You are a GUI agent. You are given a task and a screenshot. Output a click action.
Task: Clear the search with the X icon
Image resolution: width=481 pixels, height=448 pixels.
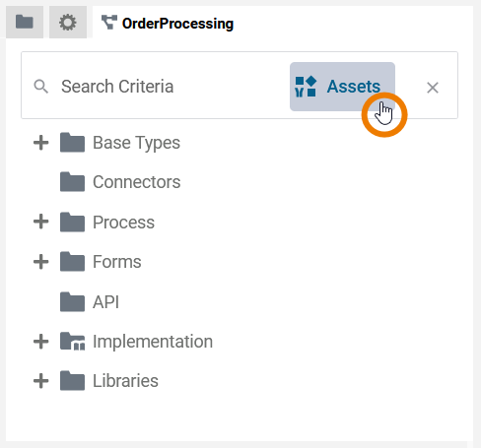[x=433, y=88]
